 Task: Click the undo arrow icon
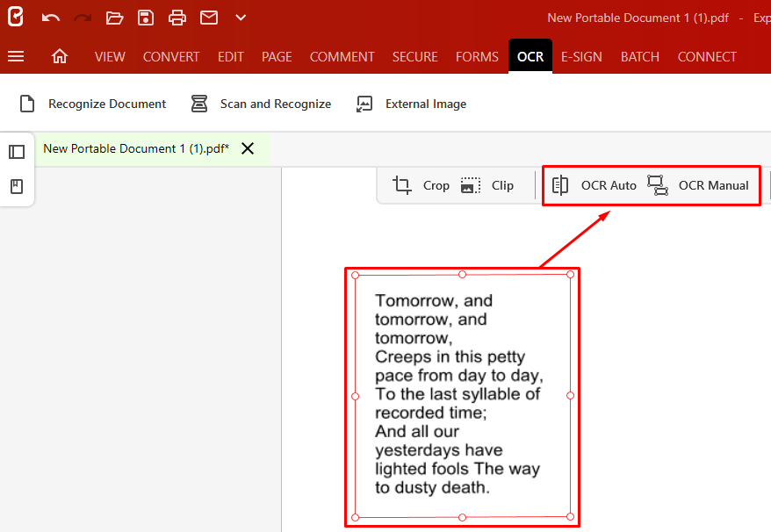click(51, 18)
